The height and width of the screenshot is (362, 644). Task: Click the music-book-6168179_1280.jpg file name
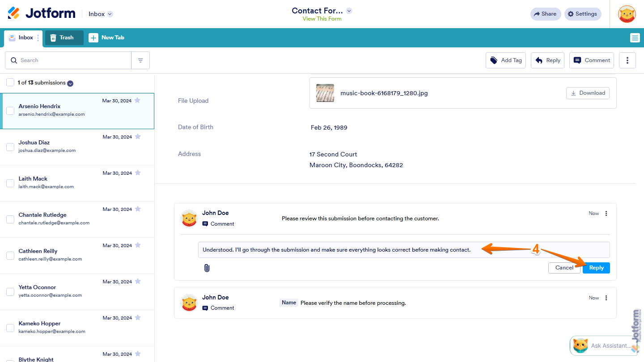click(384, 93)
